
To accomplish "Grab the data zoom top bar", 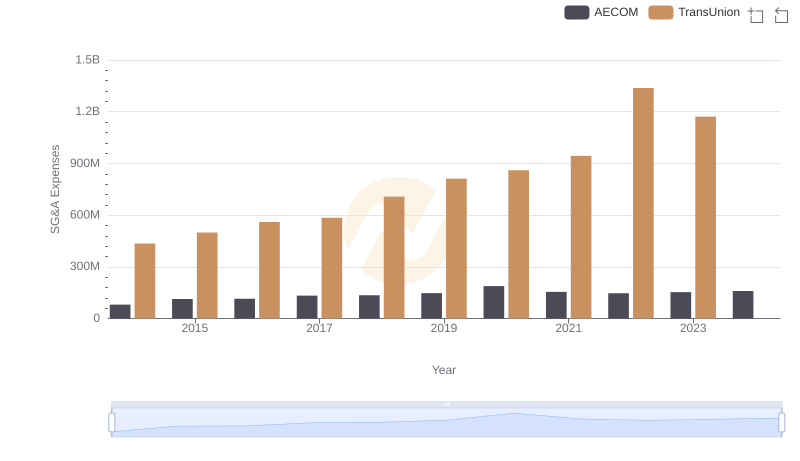I will pyautogui.click(x=446, y=404).
